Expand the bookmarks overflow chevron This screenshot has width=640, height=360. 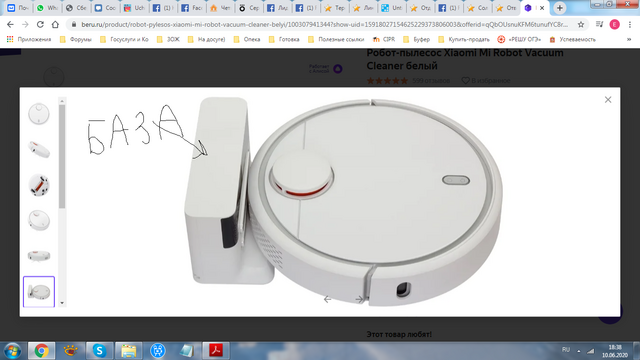(x=629, y=40)
